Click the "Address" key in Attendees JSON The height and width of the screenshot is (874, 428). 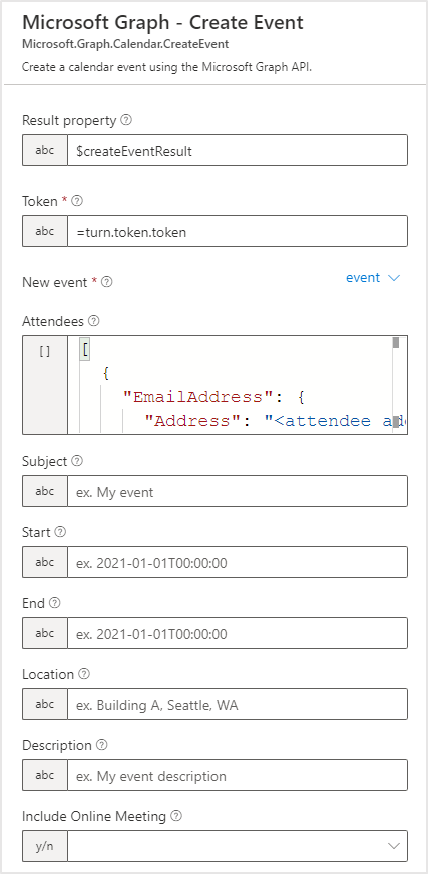pyautogui.click(x=194, y=421)
